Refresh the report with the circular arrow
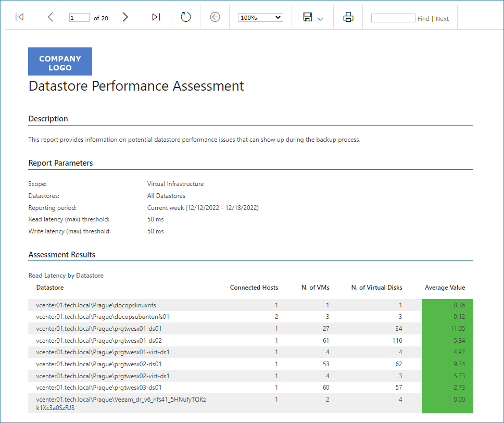 click(186, 17)
